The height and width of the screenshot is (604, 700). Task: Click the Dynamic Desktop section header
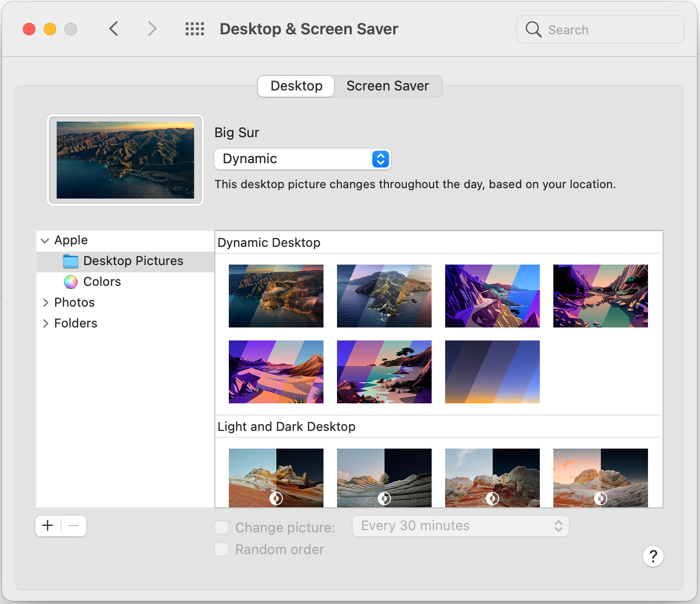click(269, 243)
